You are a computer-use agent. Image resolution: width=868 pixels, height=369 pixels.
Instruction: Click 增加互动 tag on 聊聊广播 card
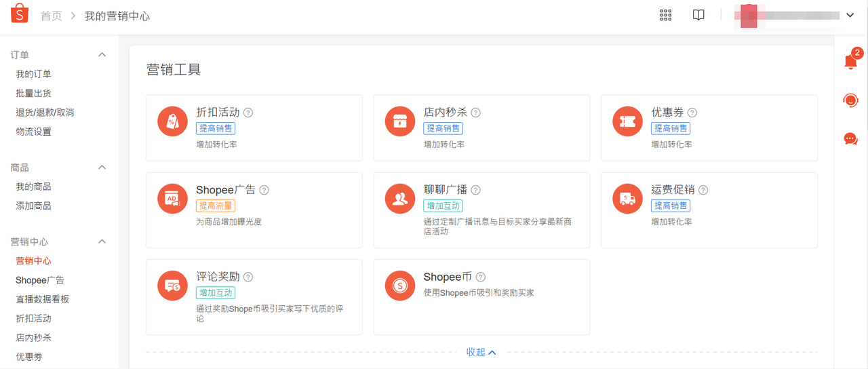click(x=443, y=206)
